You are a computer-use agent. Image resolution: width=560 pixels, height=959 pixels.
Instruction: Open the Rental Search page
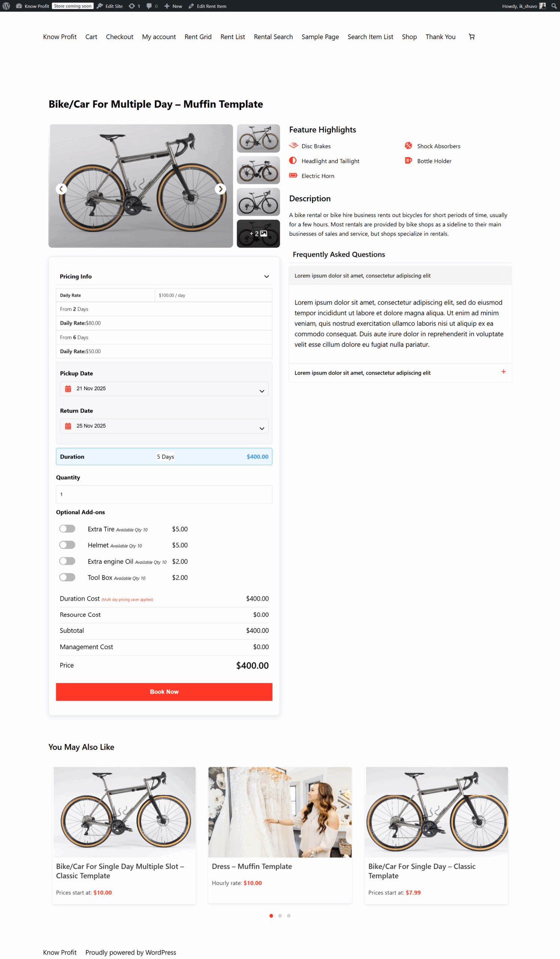tap(273, 37)
